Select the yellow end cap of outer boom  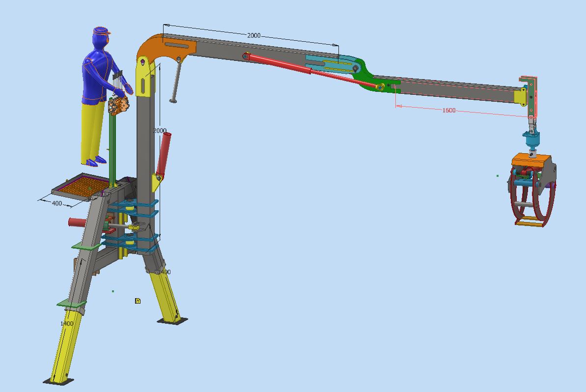(x=520, y=96)
